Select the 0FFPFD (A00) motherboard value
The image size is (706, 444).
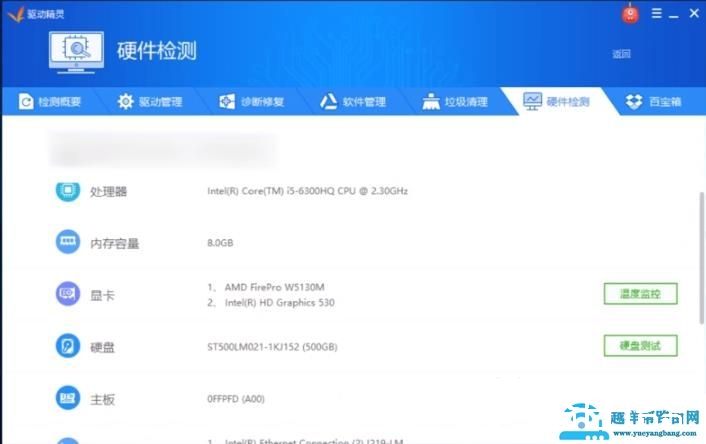[x=236, y=399]
